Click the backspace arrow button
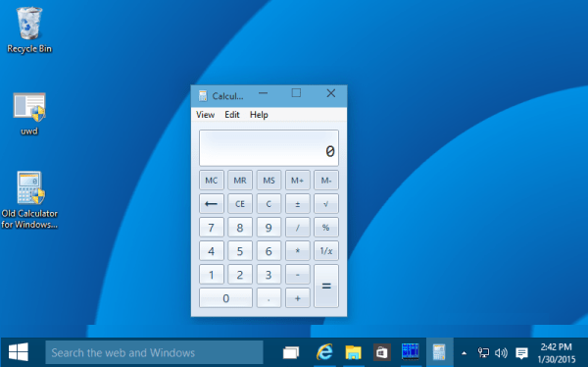The width and height of the screenshot is (588, 367). 212,203
